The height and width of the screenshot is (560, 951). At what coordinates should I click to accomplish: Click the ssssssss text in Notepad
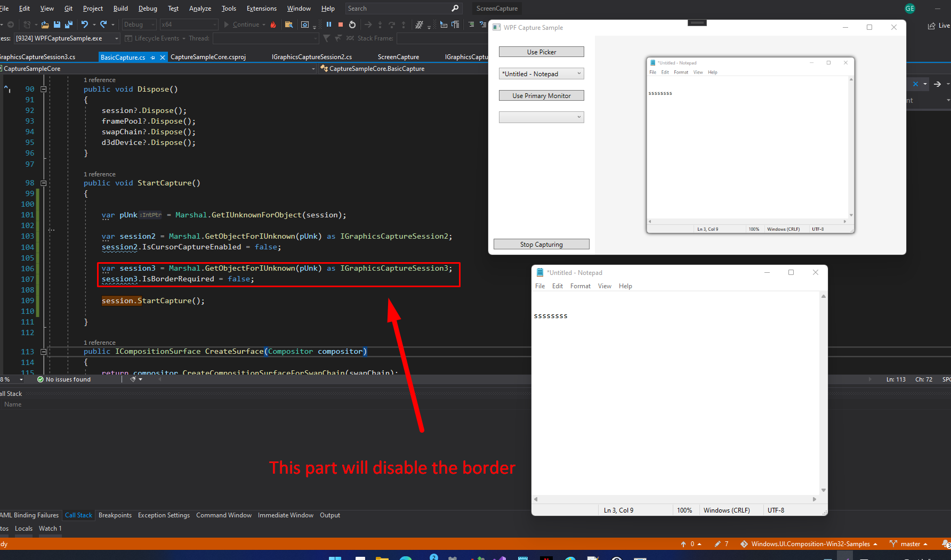click(x=551, y=316)
